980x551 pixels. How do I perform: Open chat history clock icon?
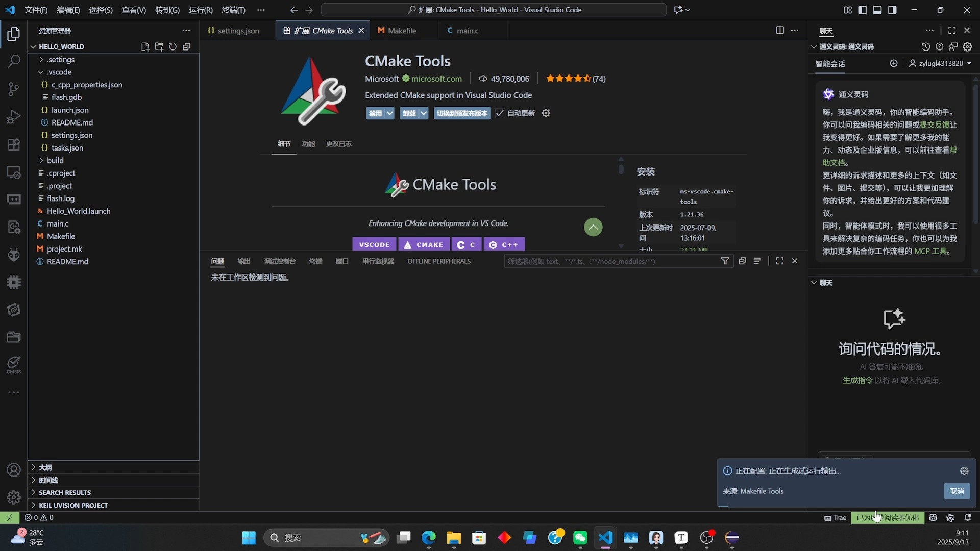click(926, 46)
